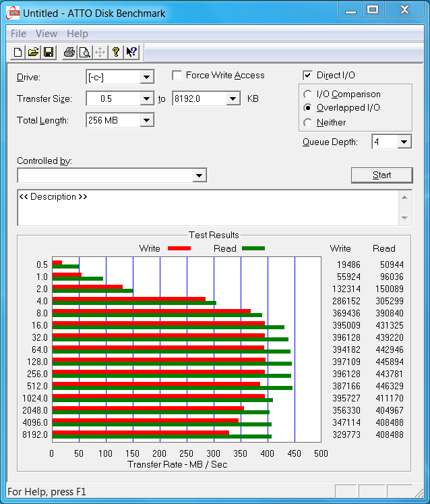Click the Print toolbar icon
The image size is (430, 504).
click(x=69, y=52)
